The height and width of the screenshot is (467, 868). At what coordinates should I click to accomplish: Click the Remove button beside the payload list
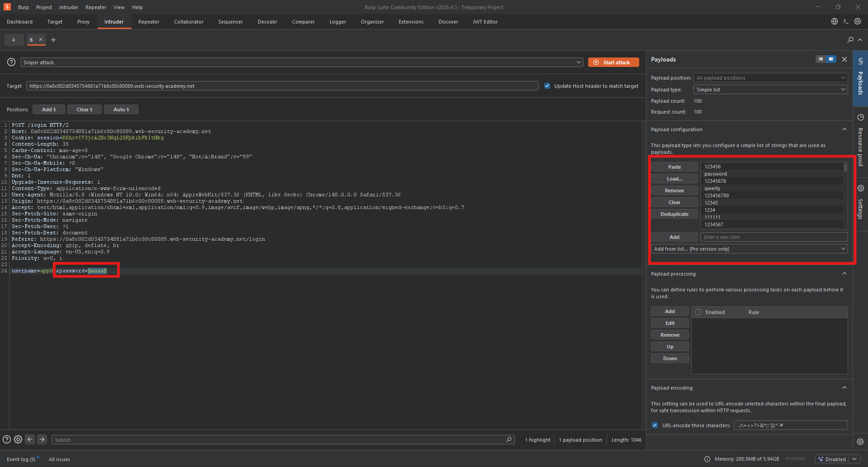675,191
